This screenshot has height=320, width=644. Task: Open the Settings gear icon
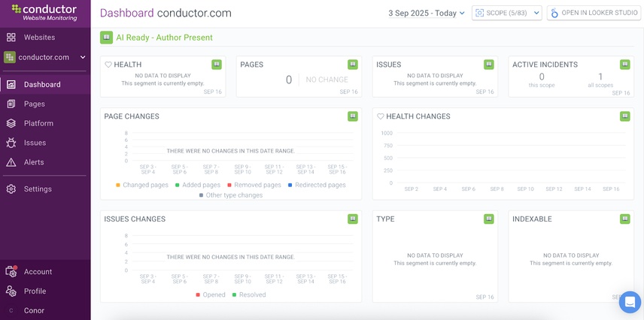click(x=11, y=189)
